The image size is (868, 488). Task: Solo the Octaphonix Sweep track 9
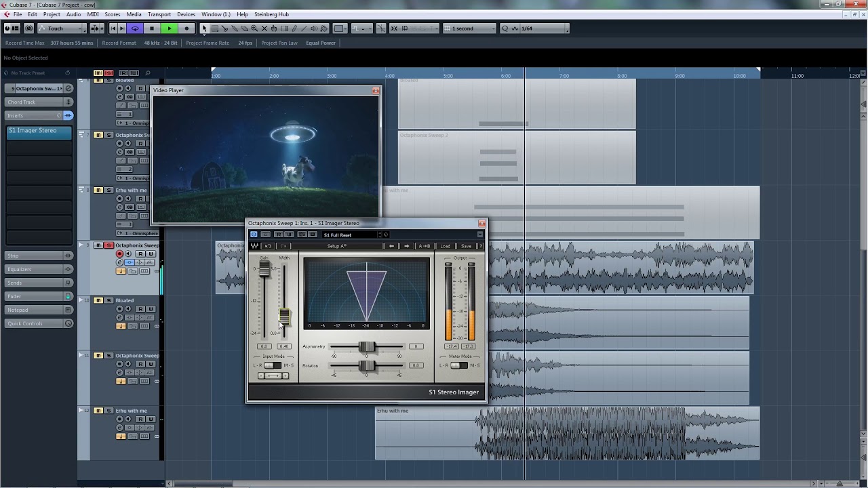(108, 245)
